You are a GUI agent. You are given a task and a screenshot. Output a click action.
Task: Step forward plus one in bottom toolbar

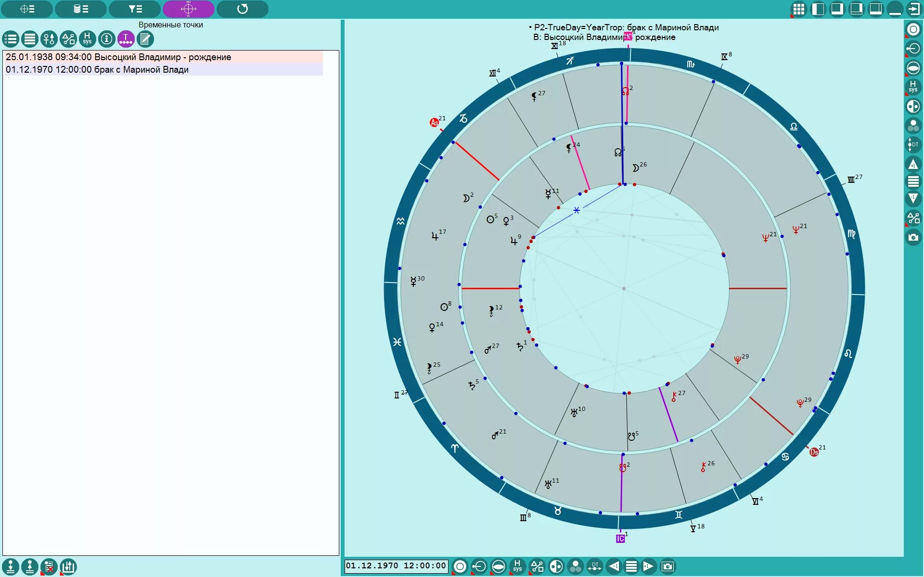point(648,566)
